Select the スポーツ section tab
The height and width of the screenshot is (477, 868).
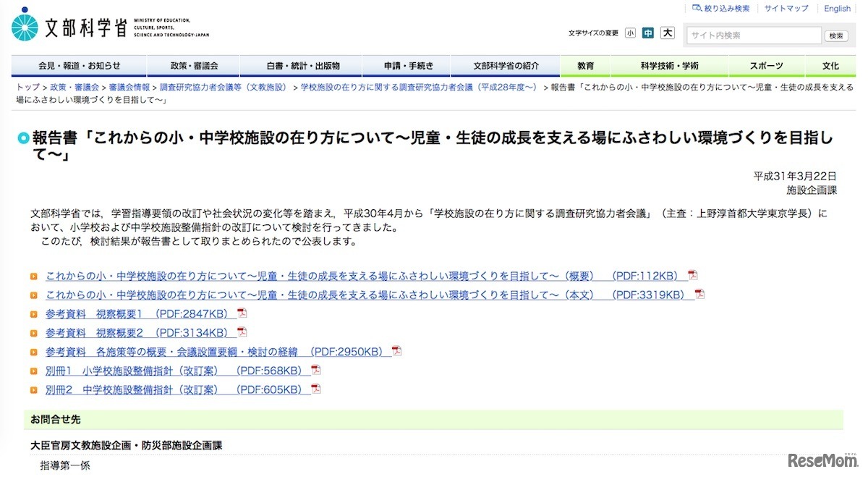[x=766, y=65]
